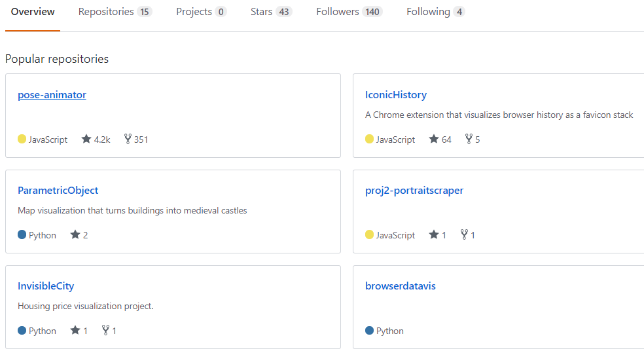Click the star icon on pose-animator
This screenshot has height=353, width=644.
(86, 139)
